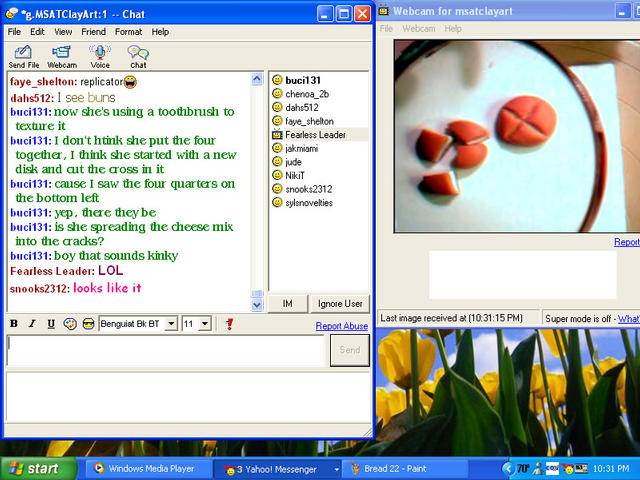The height and width of the screenshot is (480, 640).
Task: Click the message input field
Action: 165,350
